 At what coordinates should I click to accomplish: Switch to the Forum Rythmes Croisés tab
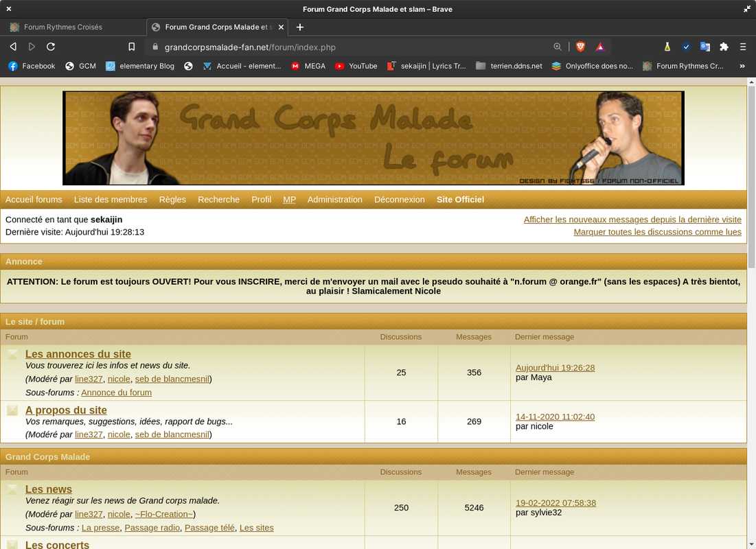73,27
